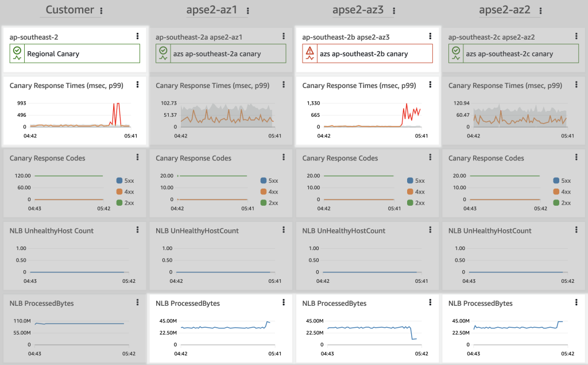Open options on apse2-az2 NLB ProcessedBytes widget
Image resolution: width=588 pixels, height=365 pixels.
pyautogui.click(x=576, y=302)
